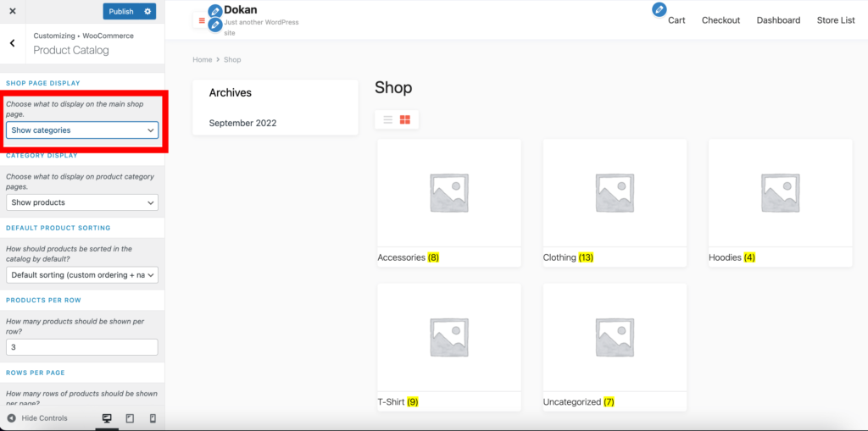Go back using the left chevron arrow
The height and width of the screenshot is (431, 868).
[x=12, y=43]
